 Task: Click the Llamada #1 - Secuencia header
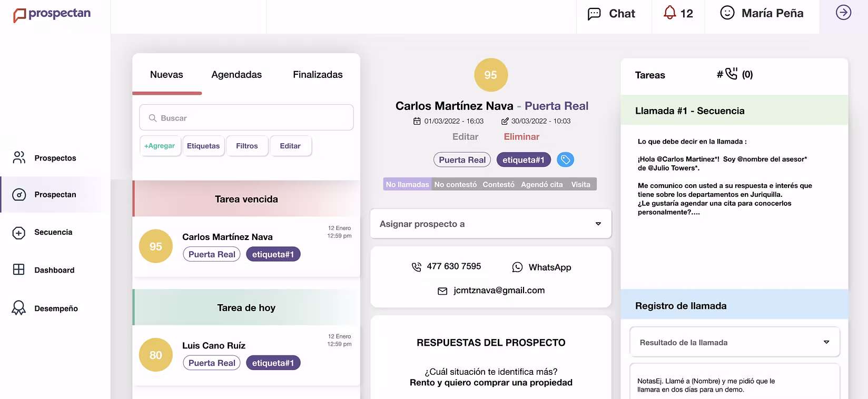click(735, 111)
